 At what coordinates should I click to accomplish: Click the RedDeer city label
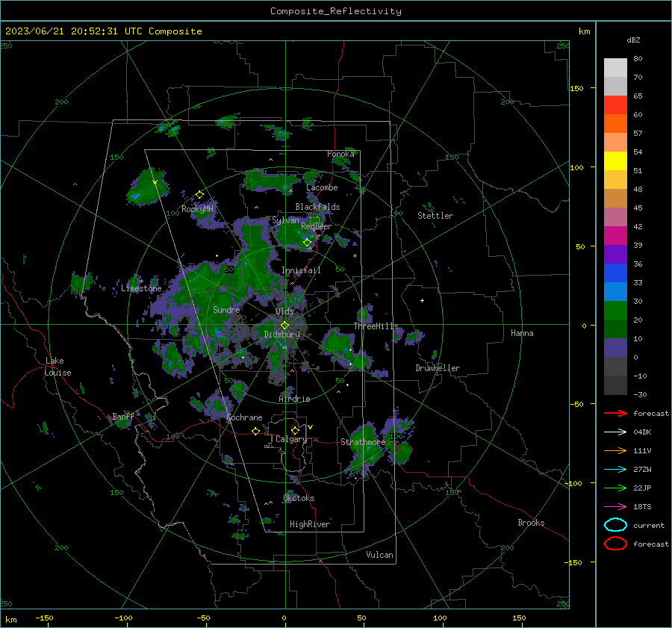point(317,226)
